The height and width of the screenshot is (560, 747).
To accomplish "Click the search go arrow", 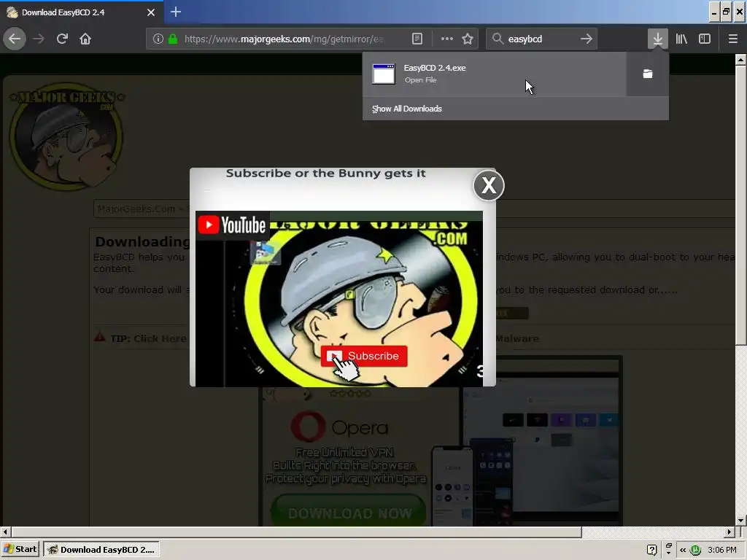I will pyautogui.click(x=587, y=39).
